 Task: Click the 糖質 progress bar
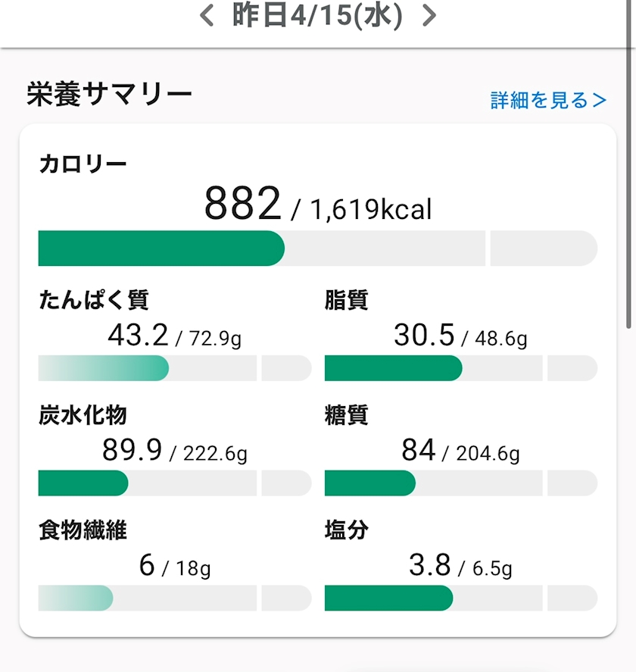pos(460,483)
